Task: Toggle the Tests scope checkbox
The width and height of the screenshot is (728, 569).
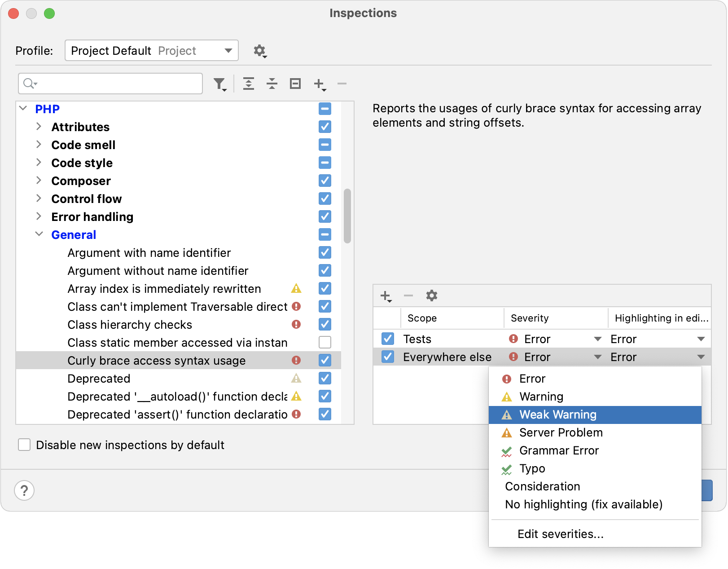Action: coord(388,339)
